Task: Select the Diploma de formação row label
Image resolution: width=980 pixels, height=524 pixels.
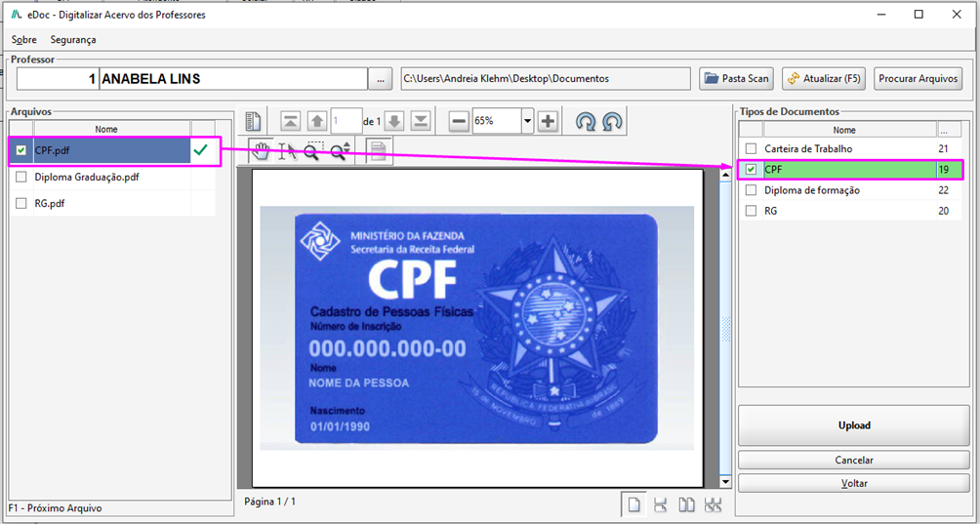Action: click(x=812, y=190)
